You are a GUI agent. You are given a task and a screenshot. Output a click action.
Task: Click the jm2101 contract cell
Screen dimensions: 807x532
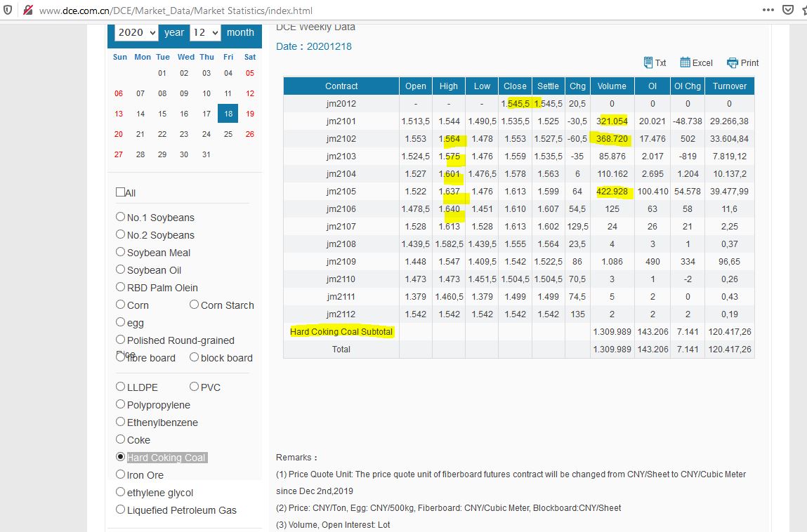(x=341, y=121)
